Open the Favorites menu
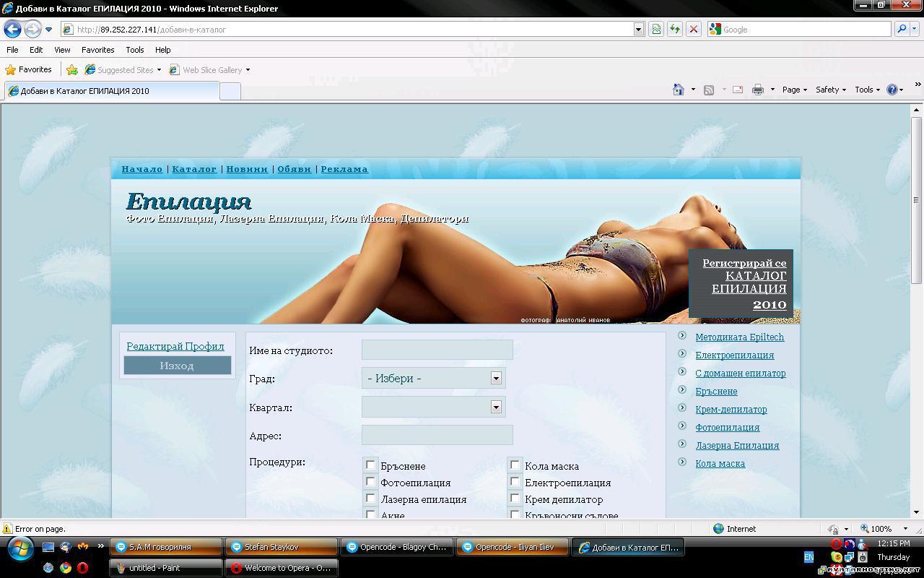This screenshot has height=578, width=924. coord(97,50)
